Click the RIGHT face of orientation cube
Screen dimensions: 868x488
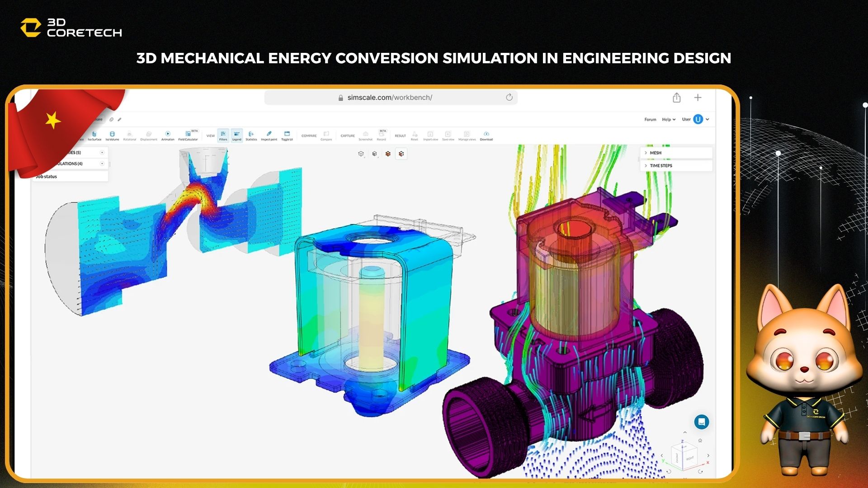690,458
